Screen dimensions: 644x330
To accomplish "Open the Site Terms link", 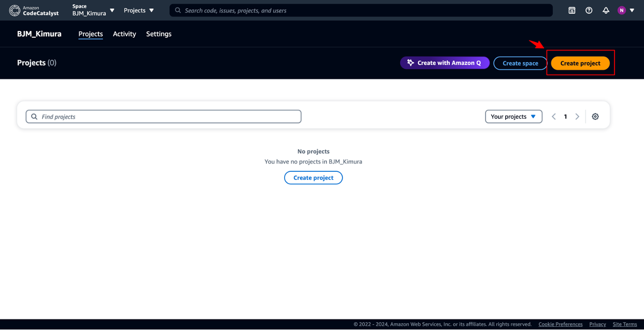I will [x=625, y=324].
